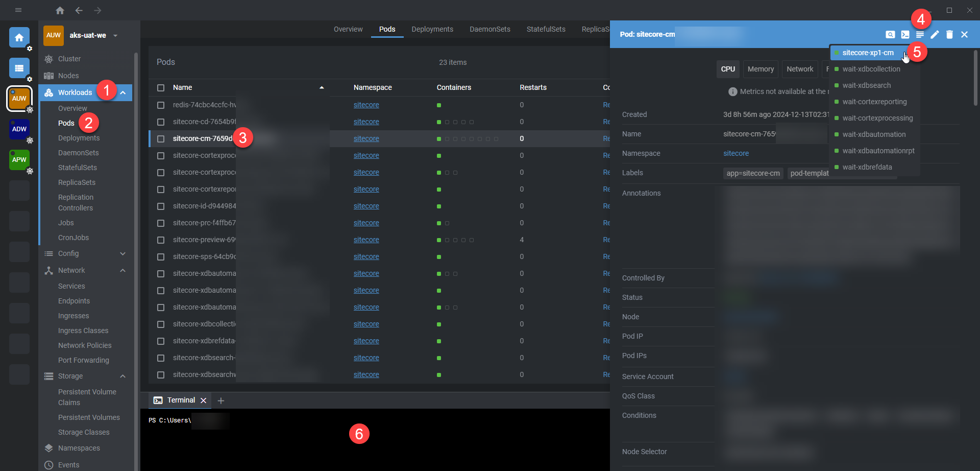The width and height of the screenshot is (980, 471).
Task: Switch to the ADW cluster in the sidebar
Action: (x=19, y=130)
